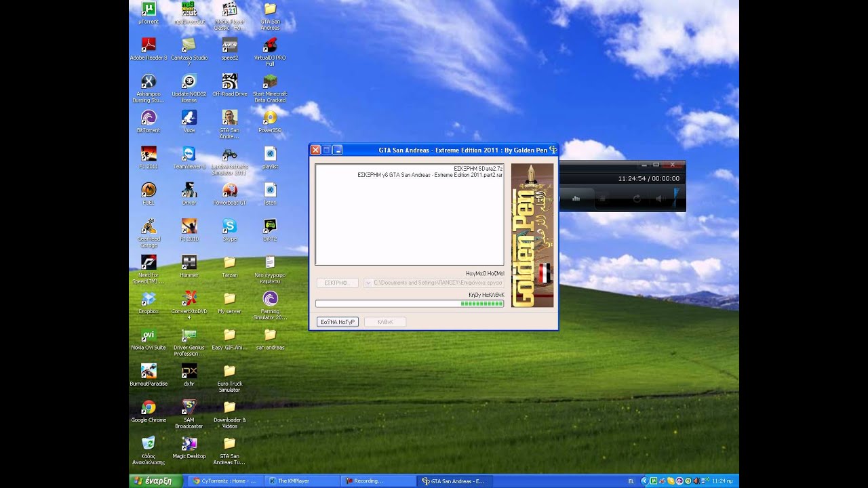The width and height of the screenshot is (868, 488).
Task: Expand hidden system tray icons arrow
Action: tap(644, 481)
